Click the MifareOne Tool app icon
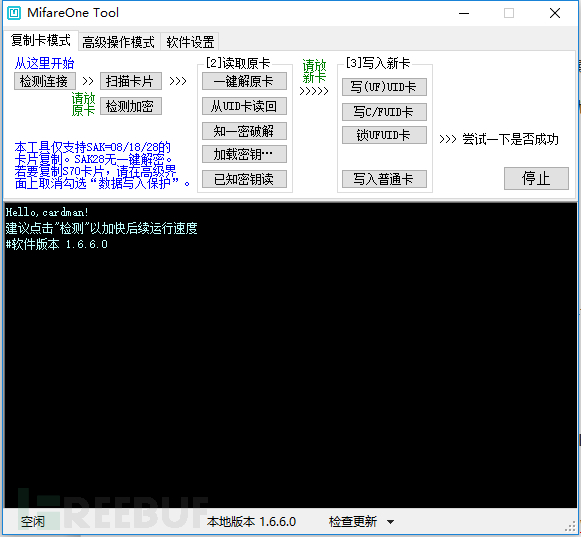 [x=14, y=13]
